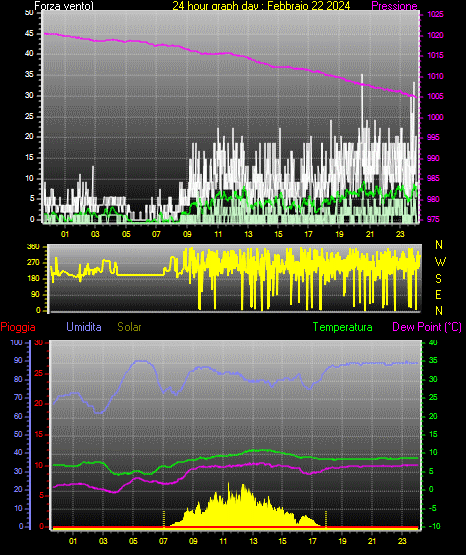This screenshot has width=466, height=555.
Task: Click hour 17 on bottom graph axis
Action: (x=312, y=541)
